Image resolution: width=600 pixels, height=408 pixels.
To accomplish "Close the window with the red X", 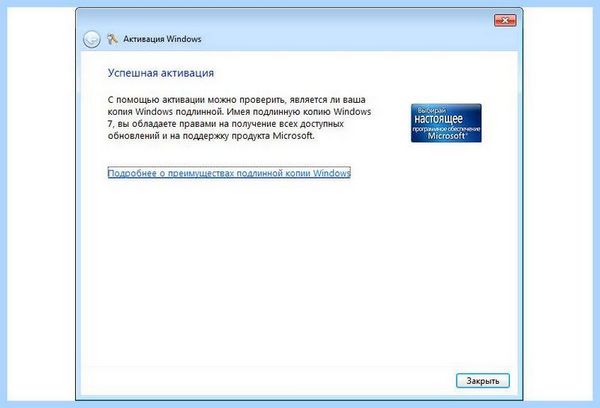I will 505,20.
